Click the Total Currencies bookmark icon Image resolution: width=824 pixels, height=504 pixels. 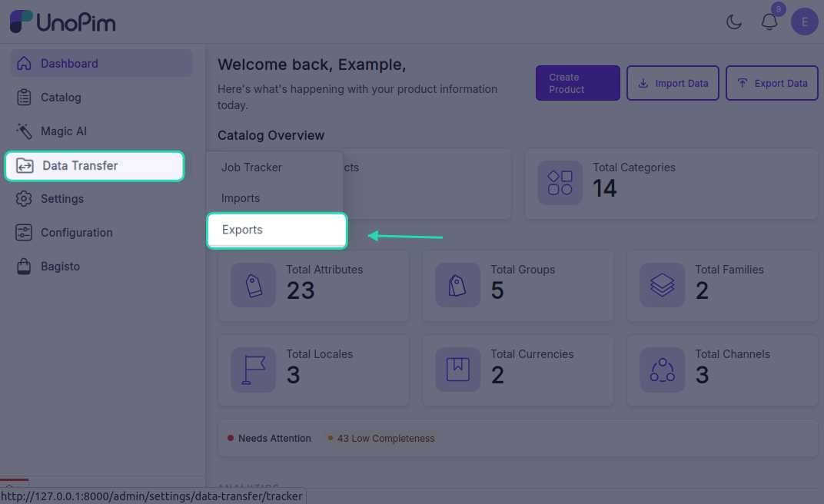tap(457, 370)
